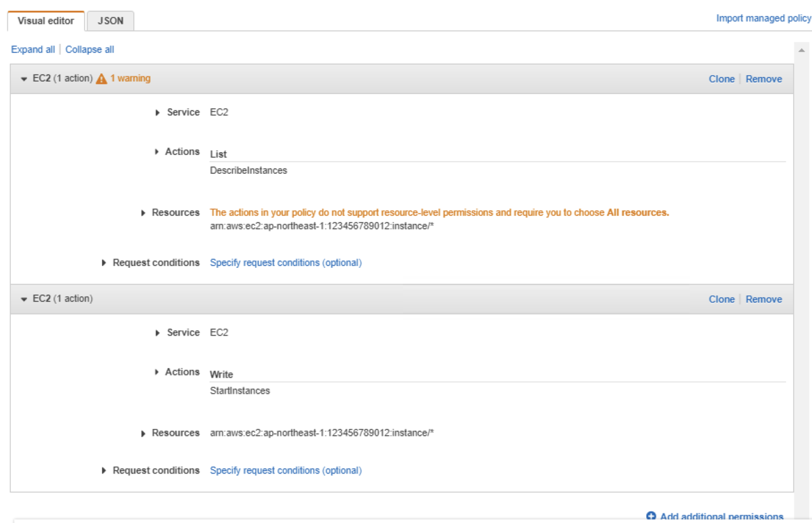
Task: Click Expand all link
Action: (x=33, y=49)
